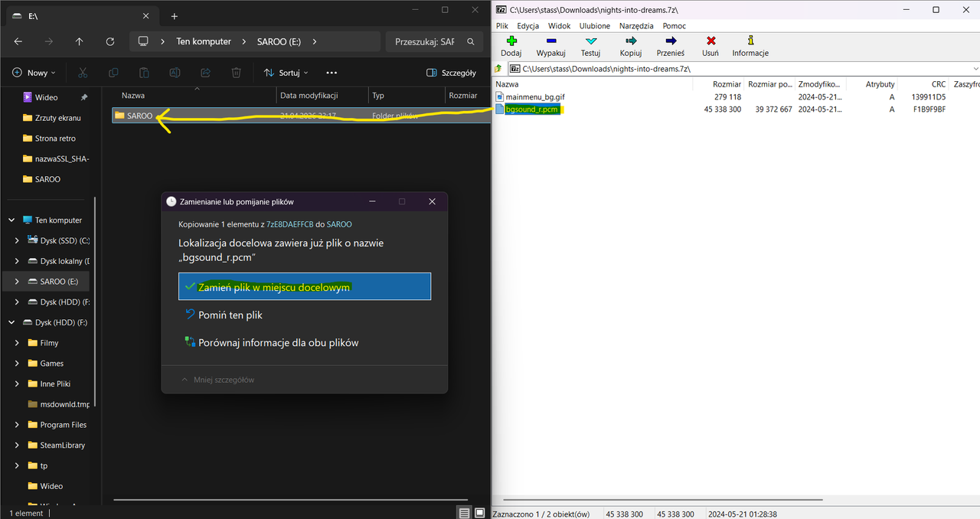Open the Narzędzia menu in 7-Zip

635,25
